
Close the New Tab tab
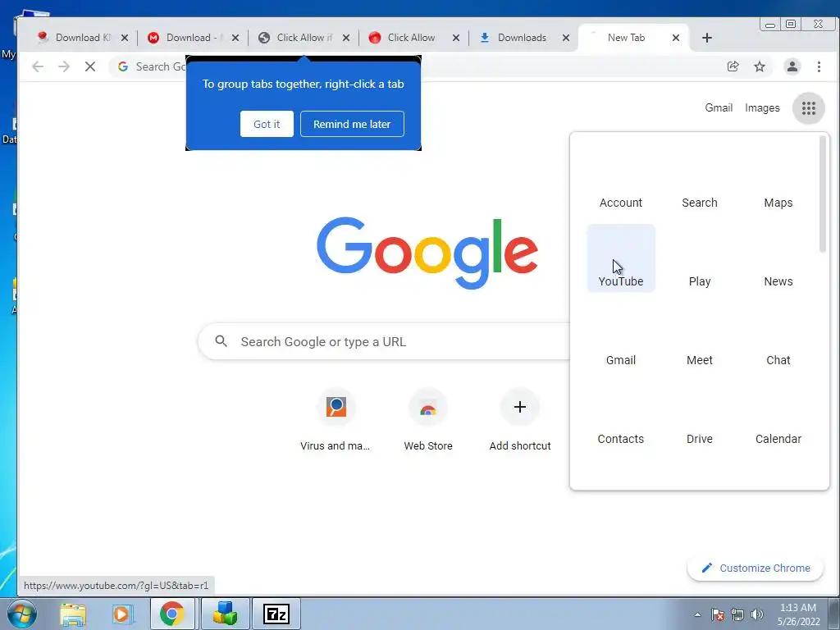point(676,38)
